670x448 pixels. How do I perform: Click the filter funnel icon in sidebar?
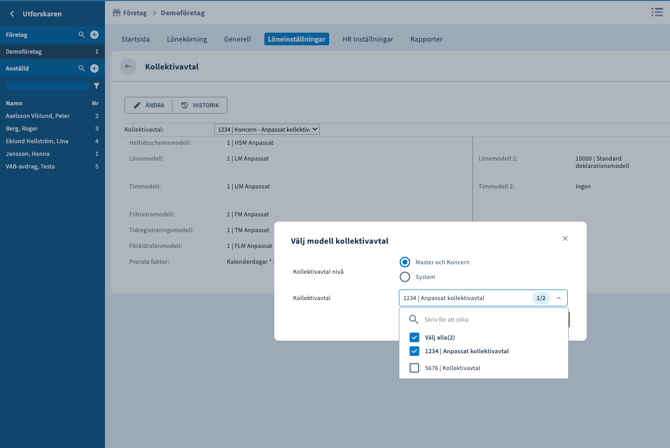click(96, 86)
